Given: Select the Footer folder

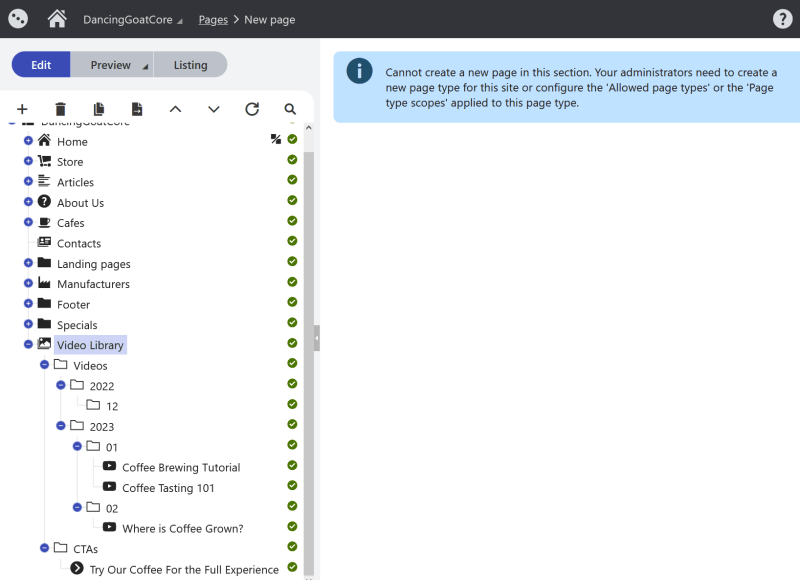Looking at the screenshot, I should coord(73,305).
